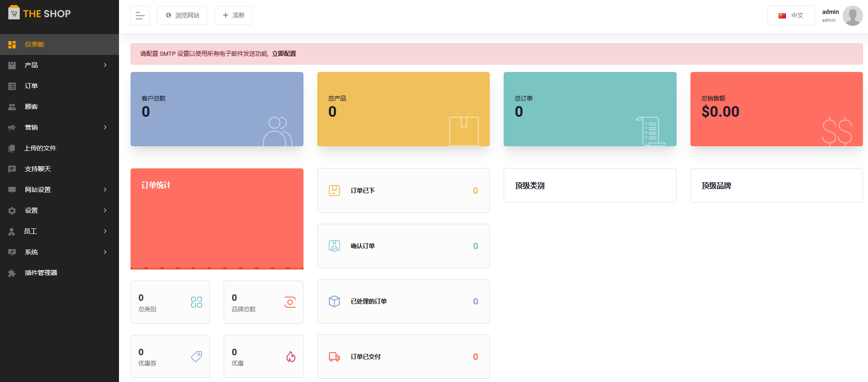Expand the 营销 menu chevron
Image resolution: width=868 pixels, height=382 pixels.
(x=105, y=127)
